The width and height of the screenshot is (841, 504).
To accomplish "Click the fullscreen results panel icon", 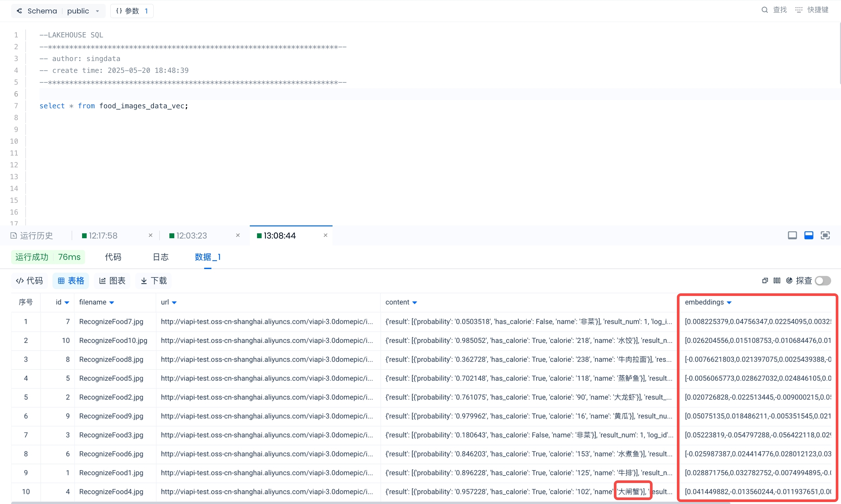I will [825, 235].
